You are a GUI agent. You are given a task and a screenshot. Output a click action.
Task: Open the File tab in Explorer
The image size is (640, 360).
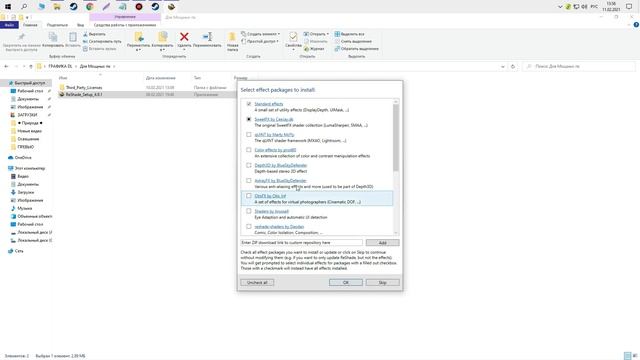point(9,25)
